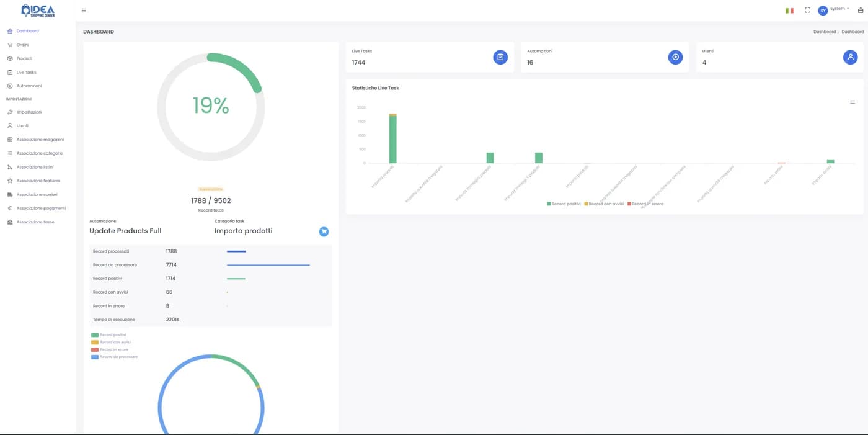Click the Statistiche Live Task heading
Viewport: 868px width, 435px height.
(375, 88)
